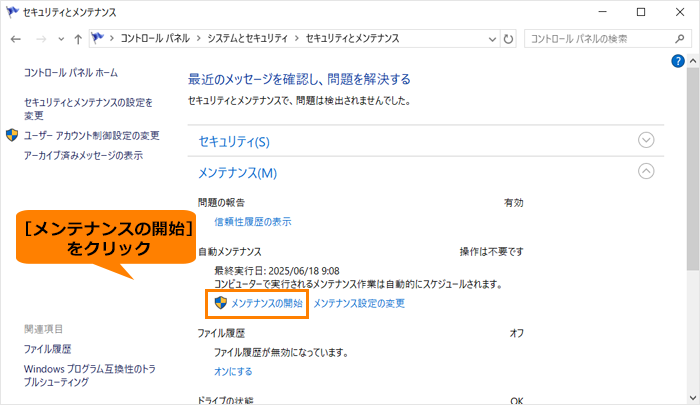Click the 問題の報告 label
The width and height of the screenshot is (700, 405).
click(x=221, y=202)
